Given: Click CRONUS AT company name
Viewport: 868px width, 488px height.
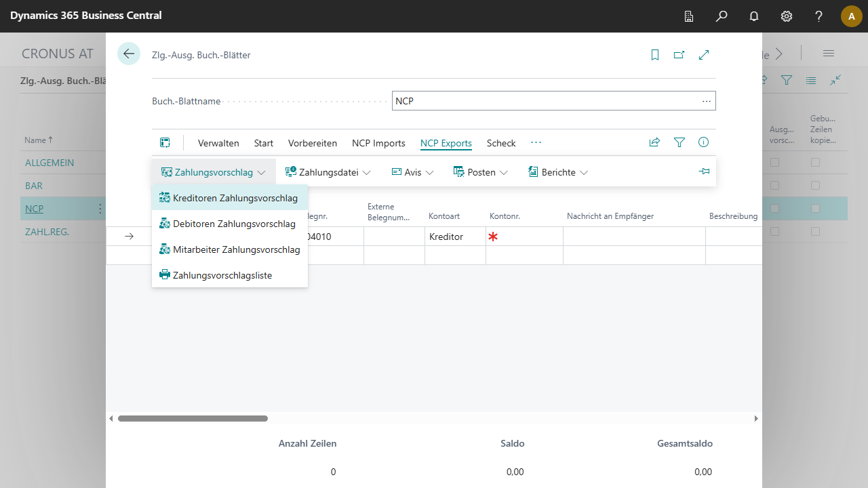Looking at the screenshot, I should pos(58,54).
